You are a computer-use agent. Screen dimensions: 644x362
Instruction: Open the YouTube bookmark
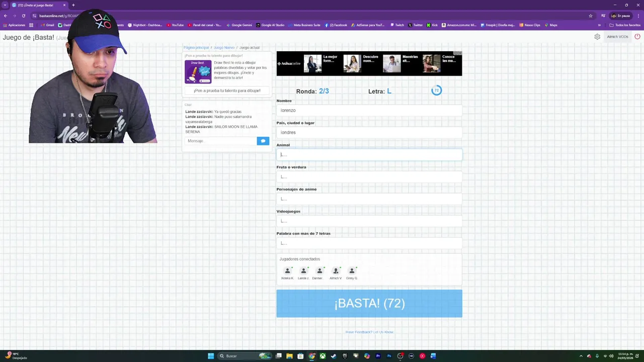tap(175, 25)
